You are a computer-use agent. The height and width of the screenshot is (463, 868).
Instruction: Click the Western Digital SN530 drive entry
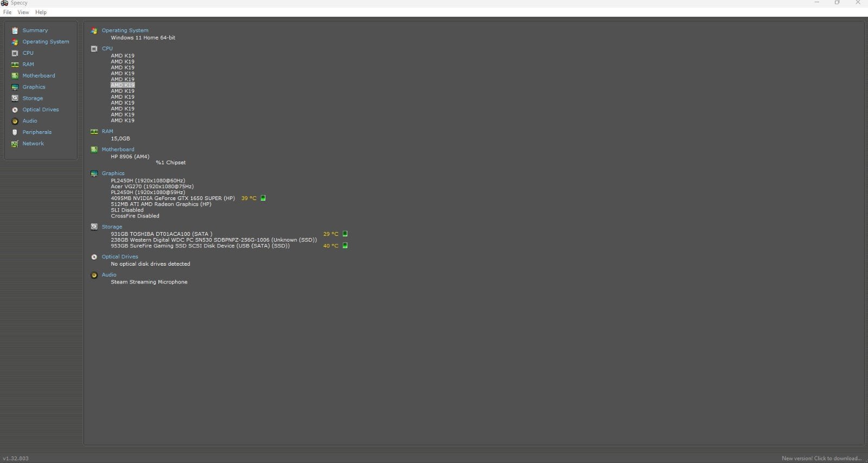pos(214,240)
